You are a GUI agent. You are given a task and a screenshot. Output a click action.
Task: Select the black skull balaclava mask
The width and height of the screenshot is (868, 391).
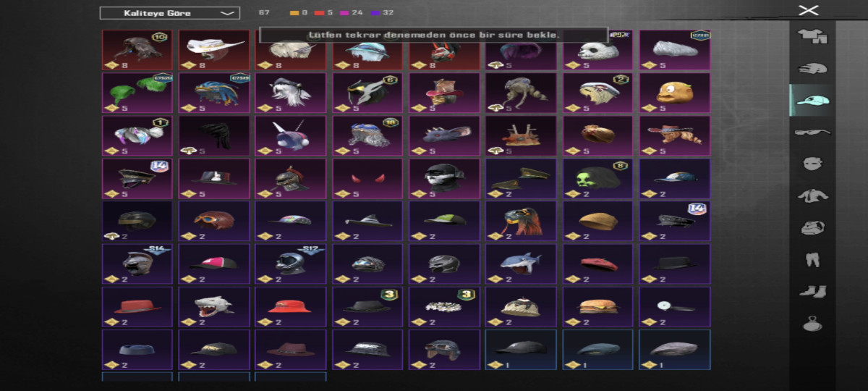[444, 178]
